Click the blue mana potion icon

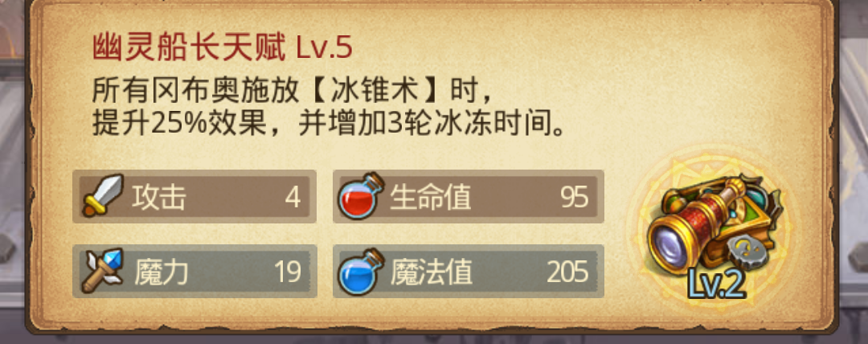point(361,272)
